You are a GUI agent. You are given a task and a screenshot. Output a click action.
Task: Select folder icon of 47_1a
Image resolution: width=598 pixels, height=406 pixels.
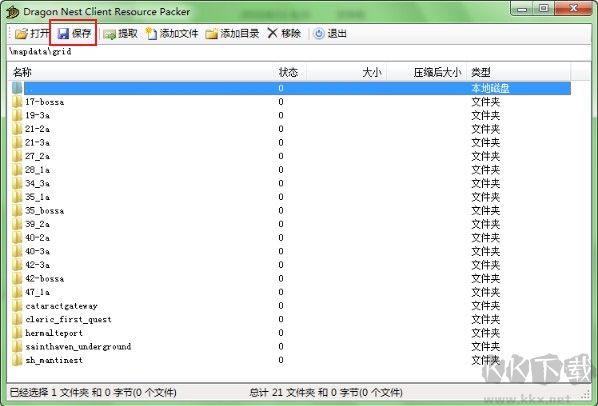click(x=17, y=292)
